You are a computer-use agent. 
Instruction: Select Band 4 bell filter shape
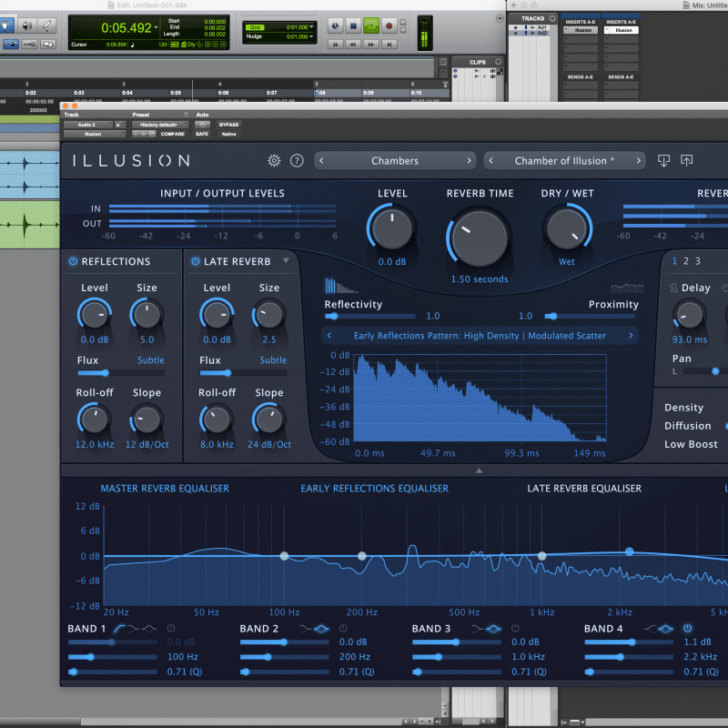point(666,629)
